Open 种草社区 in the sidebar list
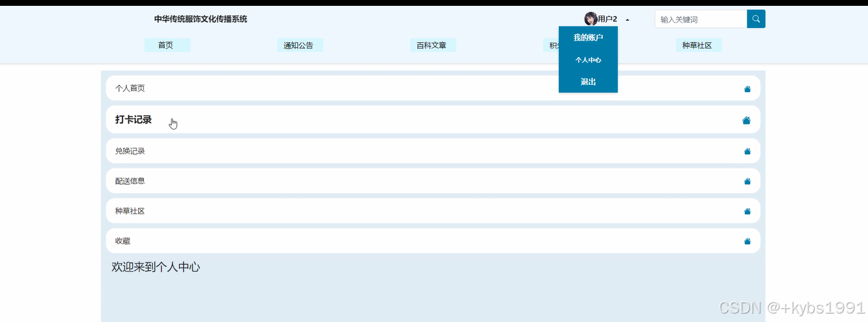The height and width of the screenshot is (322, 868). pyautogui.click(x=433, y=211)
